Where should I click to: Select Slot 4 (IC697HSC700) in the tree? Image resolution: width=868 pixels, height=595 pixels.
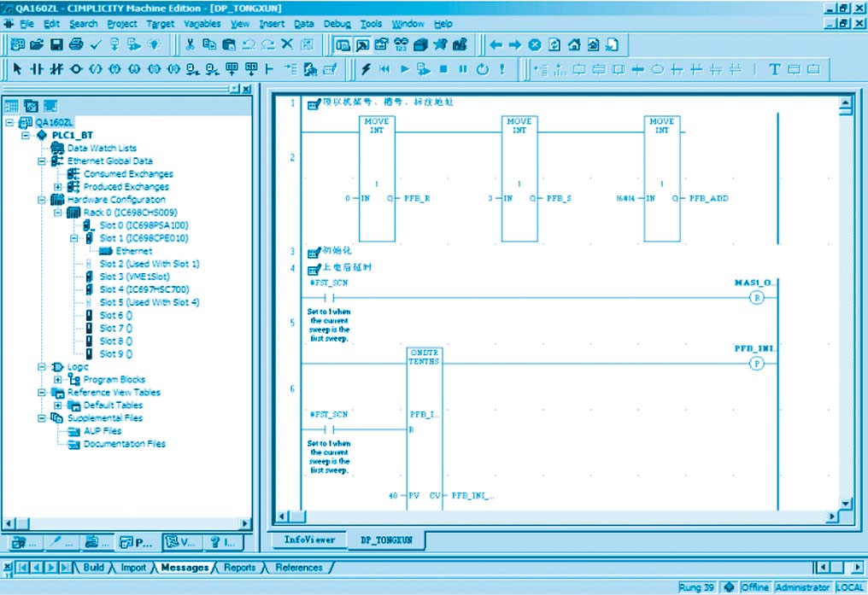coord(144,289)
